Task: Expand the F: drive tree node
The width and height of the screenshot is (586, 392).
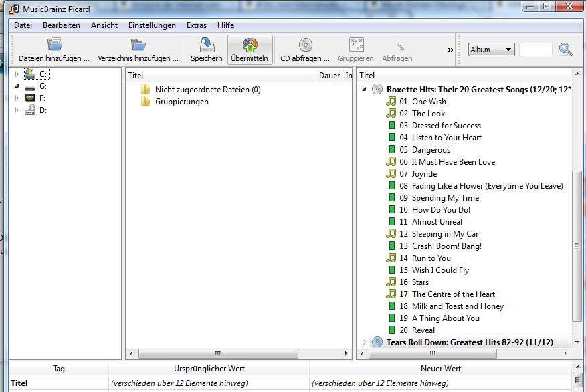Action: click(17, 98)
